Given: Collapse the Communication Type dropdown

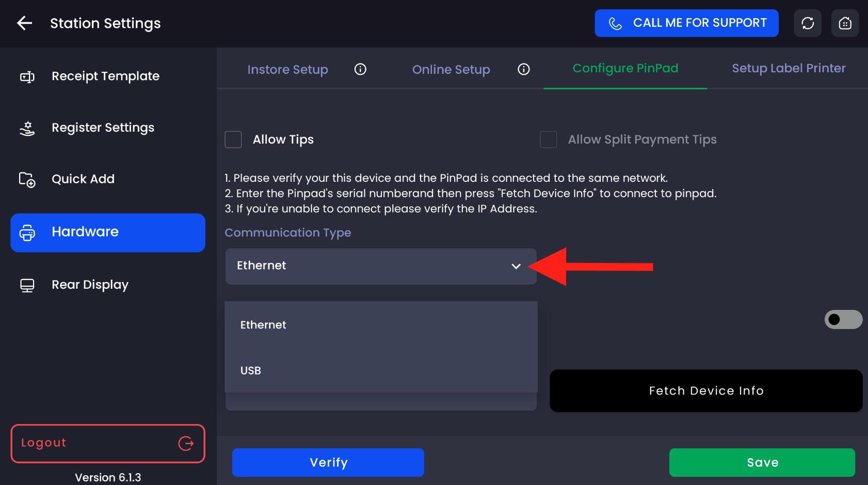Looking at the screenshot, I should [x=516, y=267].
